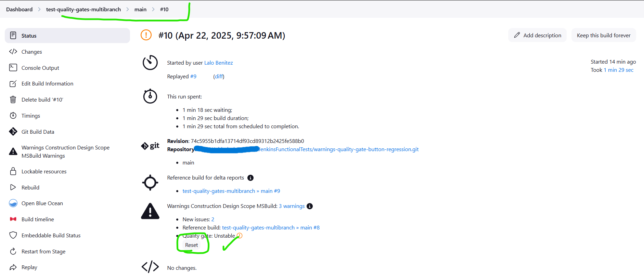
Task: Click Keep this build forever button
Action: tap(603, 35)
